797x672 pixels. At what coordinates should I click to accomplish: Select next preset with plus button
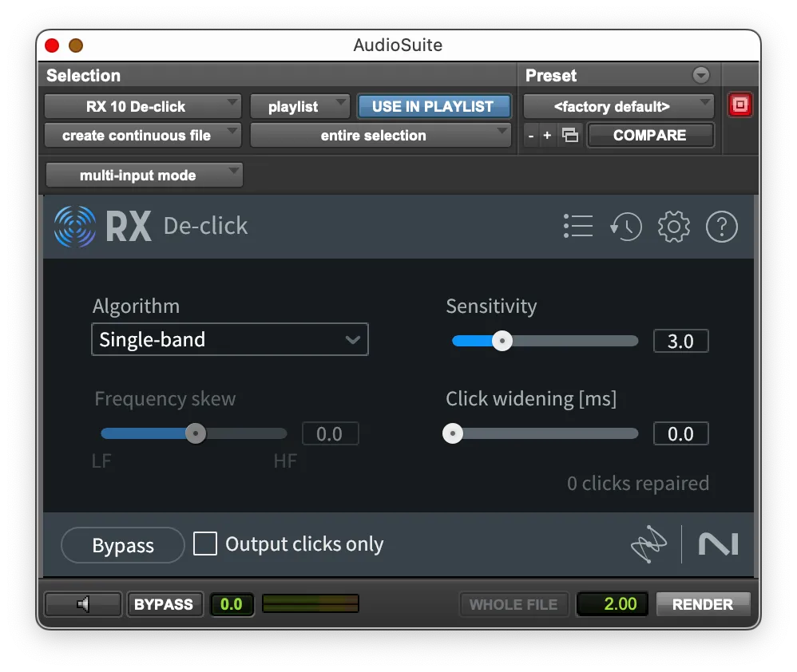coord(547,135)
